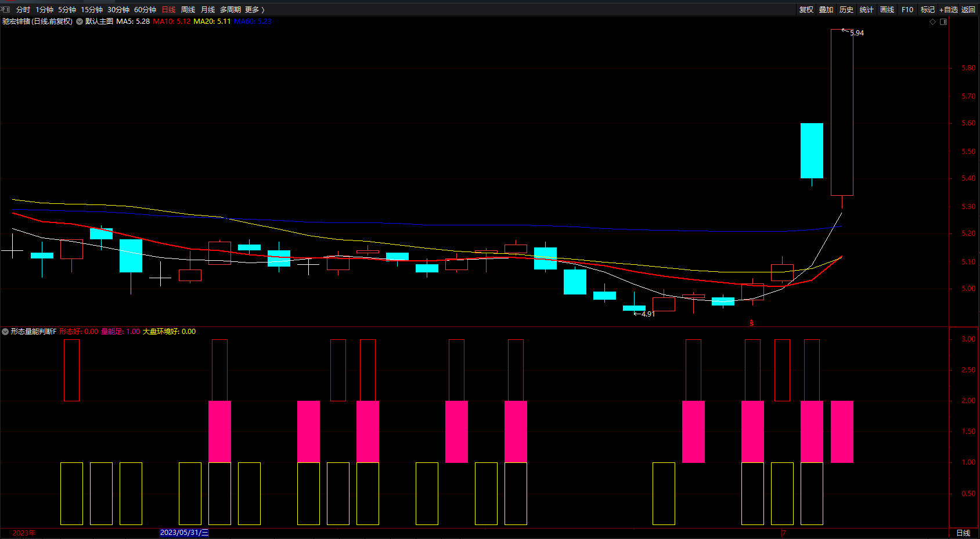Image resolution: width=980 pixels, height=539 pixels.
Task: Click the 5.00 price axis label
Action: click(x=968, y=289)
